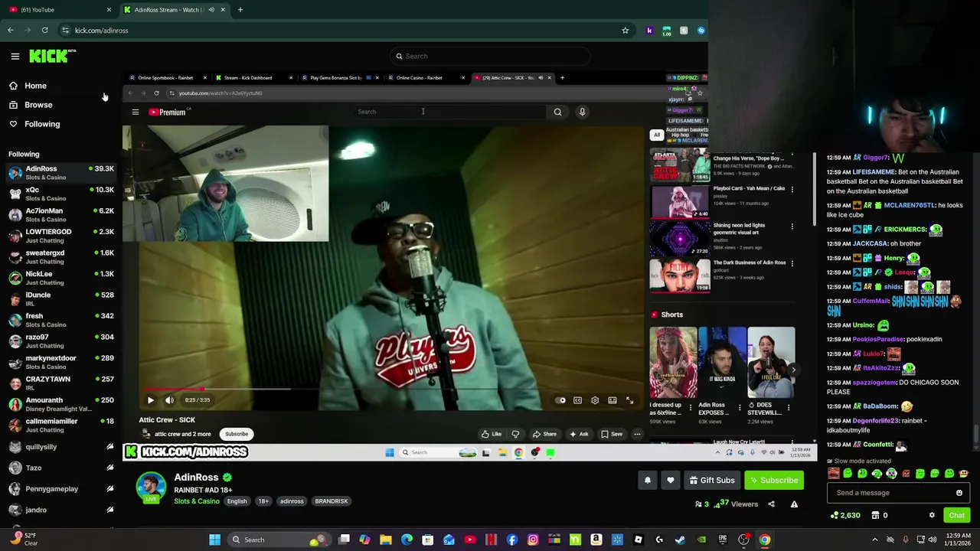
Task: Open Windows Start menu in taskbar
Action: click(x=215, y=540)
